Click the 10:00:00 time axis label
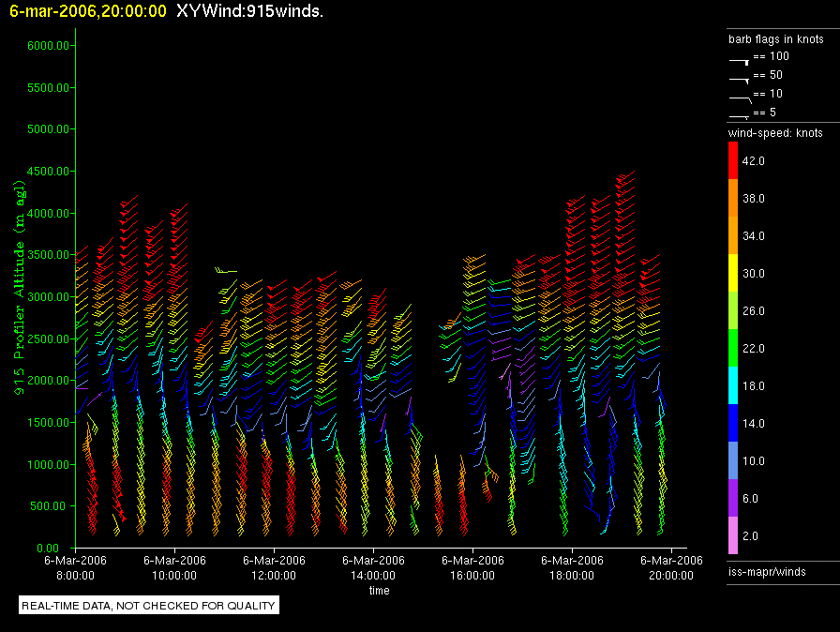Viewport: 840px width, 632px height. [x=174, y=575]
